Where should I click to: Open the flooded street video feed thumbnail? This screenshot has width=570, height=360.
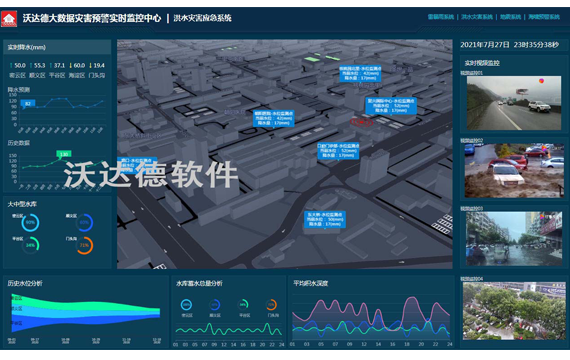click(x=514, y=239)
